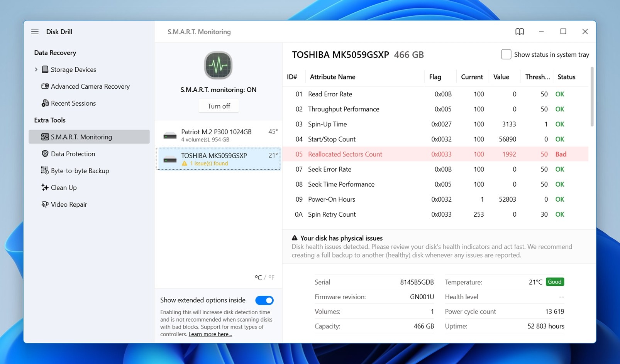Open the help book icon in title bar
The height and width of the screenshot is (364, 620).
[520, 32]
